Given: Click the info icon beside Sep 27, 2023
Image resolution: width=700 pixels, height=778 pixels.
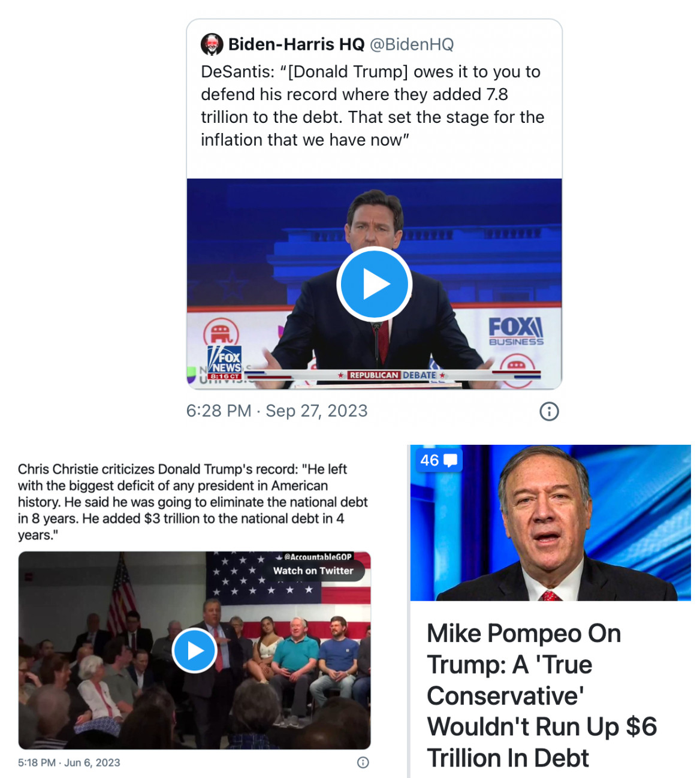Looking at the screenshot, I should (549, 411).
